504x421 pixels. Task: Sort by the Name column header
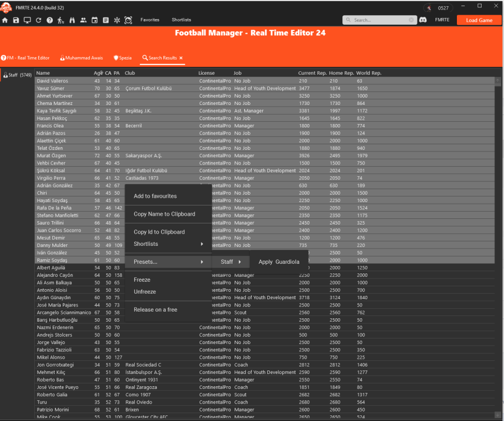click(43, 73)
